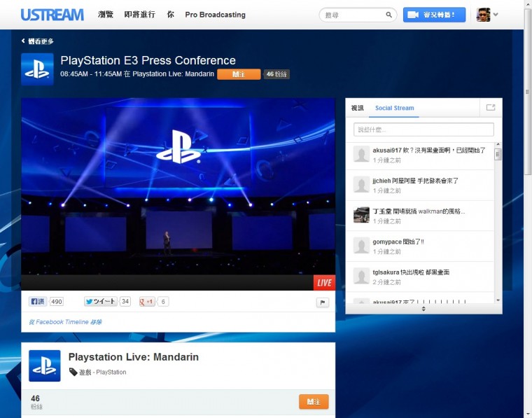Click the back arrow near 觀看更多
The height and width of the screenshot is (418, 532).
23,41
